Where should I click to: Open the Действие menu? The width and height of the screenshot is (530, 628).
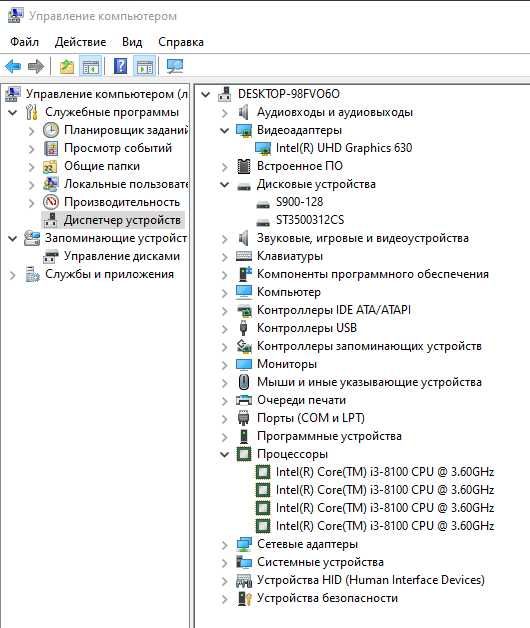coord(81,42)
